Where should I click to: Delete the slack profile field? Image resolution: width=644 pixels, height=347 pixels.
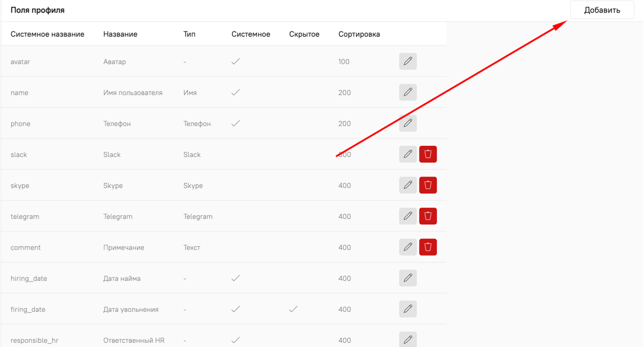[x=428, y=155]
